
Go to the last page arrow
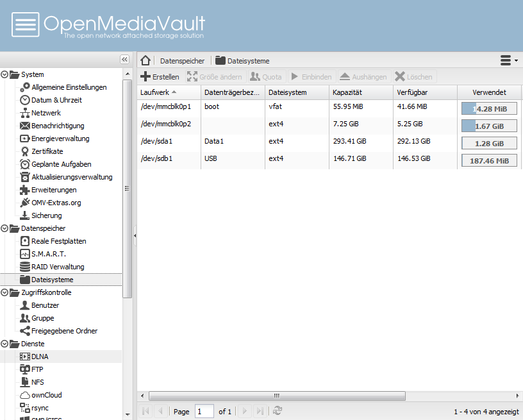pyautogui.click(x=260, y=411)
